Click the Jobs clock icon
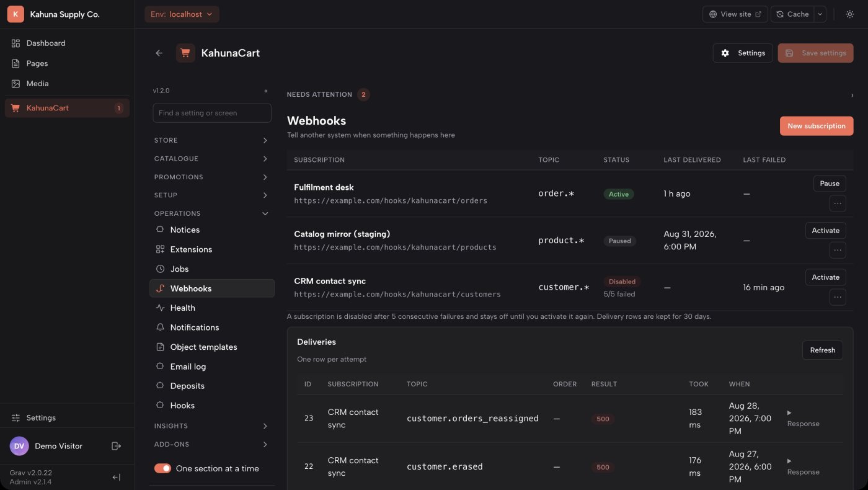This screenshot has height=490, width=868. [x=160, y=269]
